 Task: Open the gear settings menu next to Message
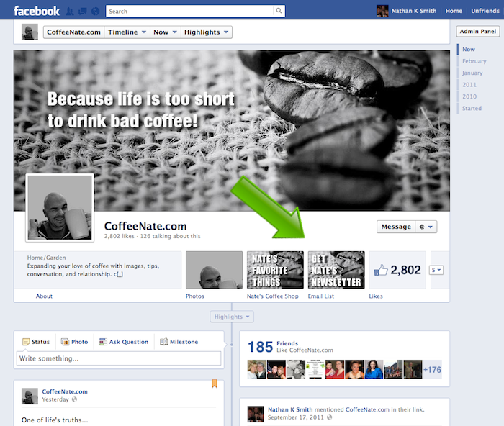point(426,227)
